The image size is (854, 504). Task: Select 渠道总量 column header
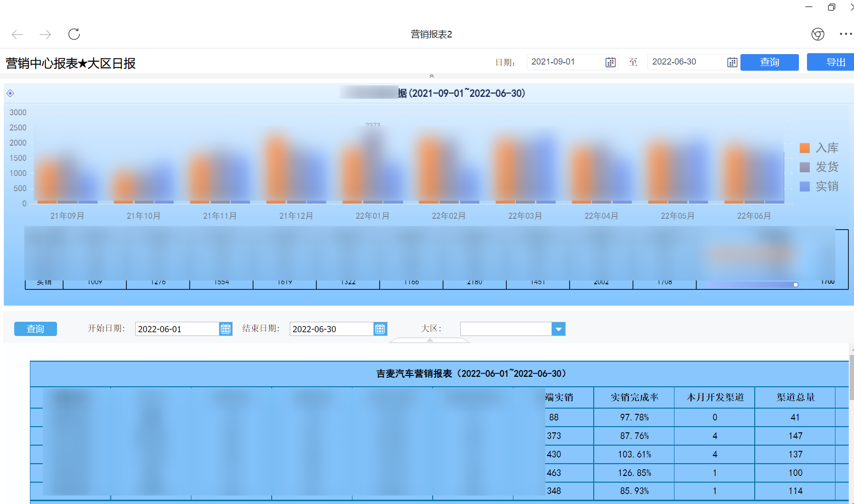[x=796, y=398]
